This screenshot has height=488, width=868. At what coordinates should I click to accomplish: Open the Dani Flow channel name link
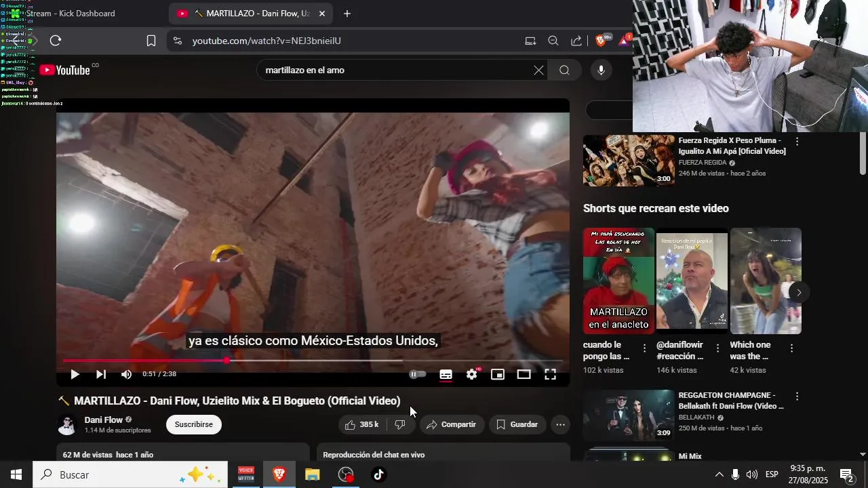pos(104,420)
